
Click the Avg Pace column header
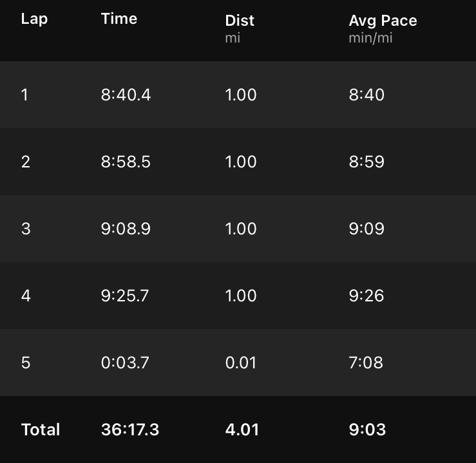pyautogui.click(x=383, y=21)
